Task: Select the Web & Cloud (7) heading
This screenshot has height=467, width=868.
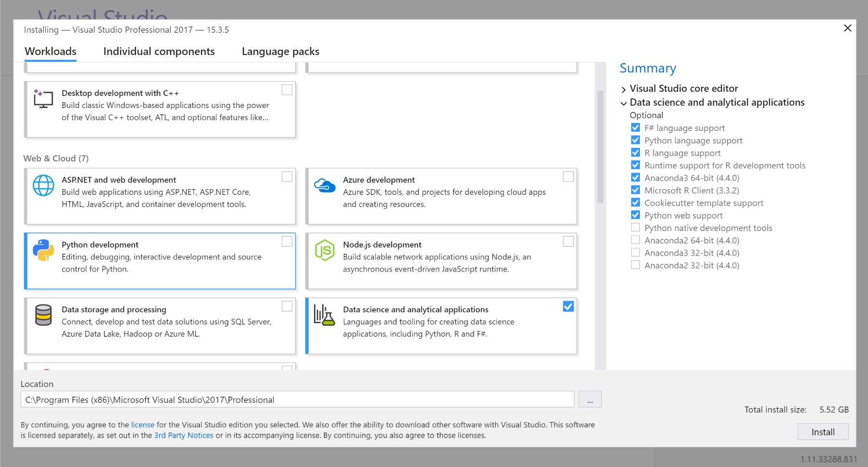Action: [56, 158]
